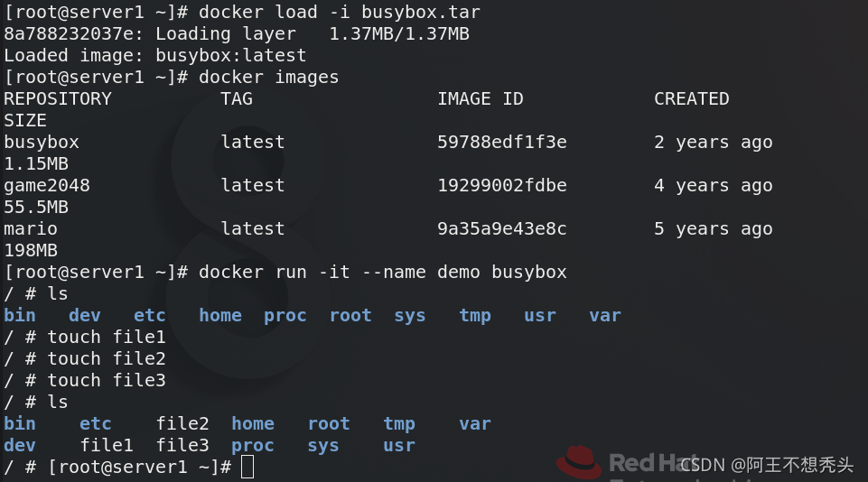Click the 'latest' tag in busybox row
The width and height of the screenshot is (868, 482).
click(x=252, y=143)
